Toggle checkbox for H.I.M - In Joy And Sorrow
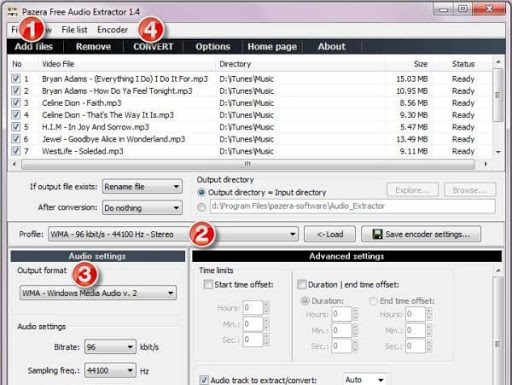The height and width of the screenshot is (385, 512). coord(16,127)
